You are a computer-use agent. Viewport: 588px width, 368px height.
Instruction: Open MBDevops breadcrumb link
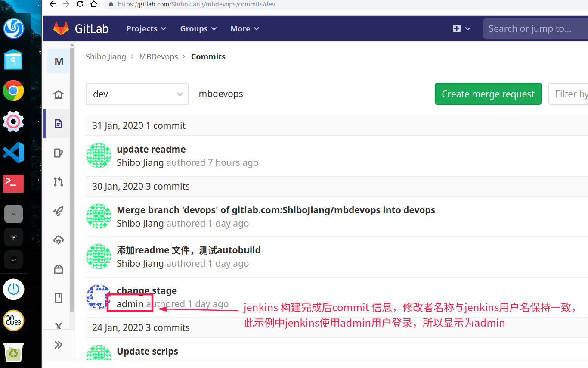(159, 57)
